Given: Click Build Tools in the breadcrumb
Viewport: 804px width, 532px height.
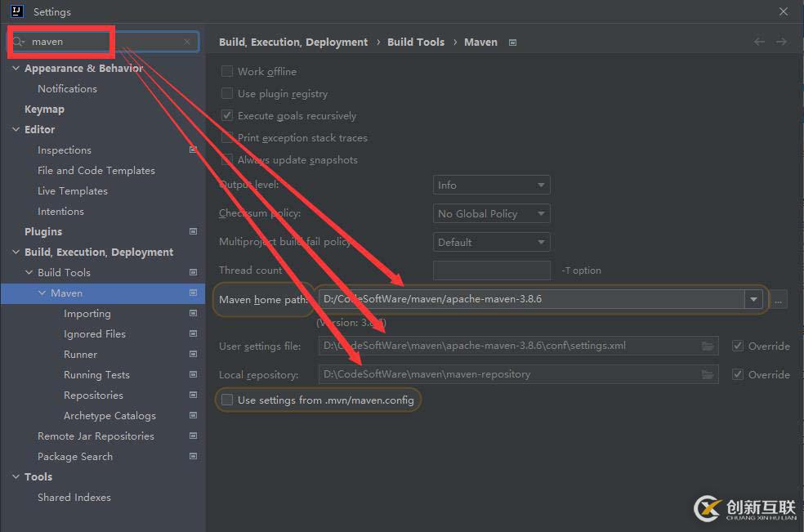Looking at the screenshot, I should [415, 42].
